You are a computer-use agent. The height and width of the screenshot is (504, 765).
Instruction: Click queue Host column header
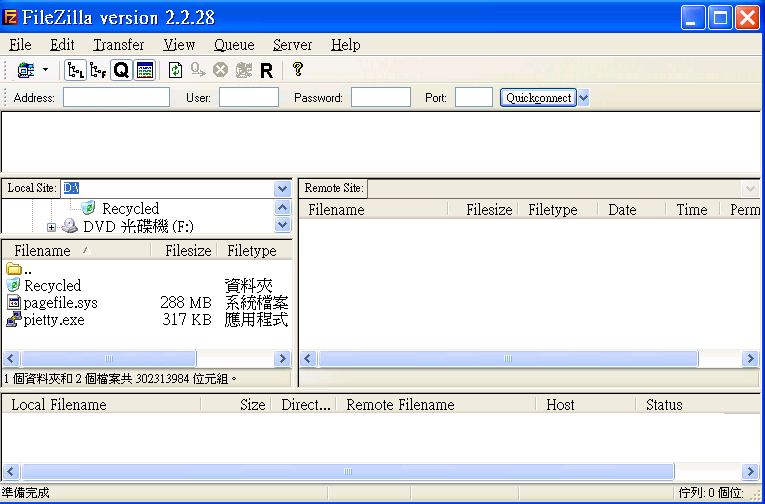tap(585, 404)
